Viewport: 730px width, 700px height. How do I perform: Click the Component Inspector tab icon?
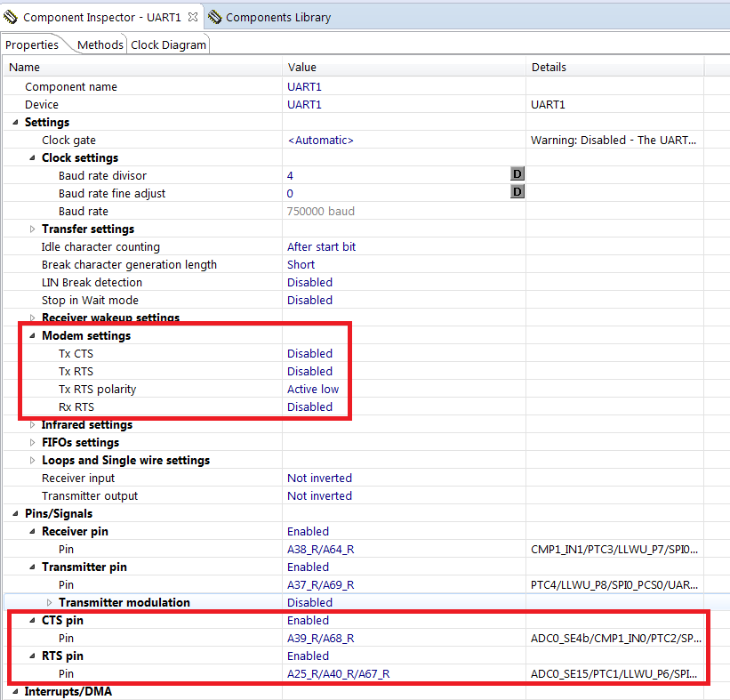pyautogui.click(x=11, y=17)
